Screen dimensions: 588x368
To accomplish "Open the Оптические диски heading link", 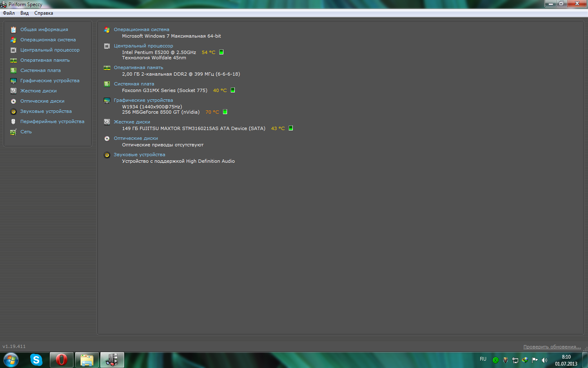I will pyautogui.click(x=136, y=138).
